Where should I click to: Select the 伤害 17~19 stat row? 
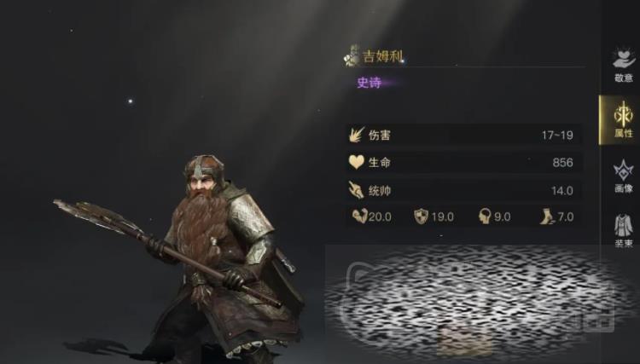[x=464, y=135]
